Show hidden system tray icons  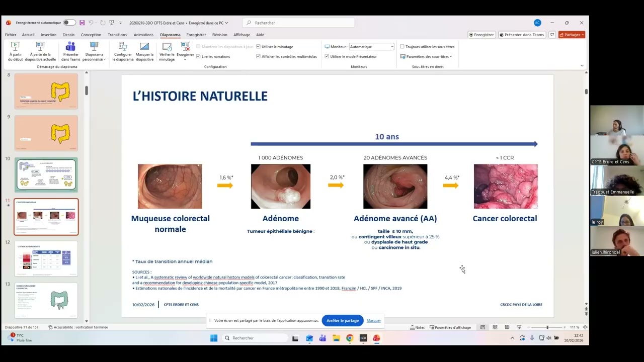[512, 338]
